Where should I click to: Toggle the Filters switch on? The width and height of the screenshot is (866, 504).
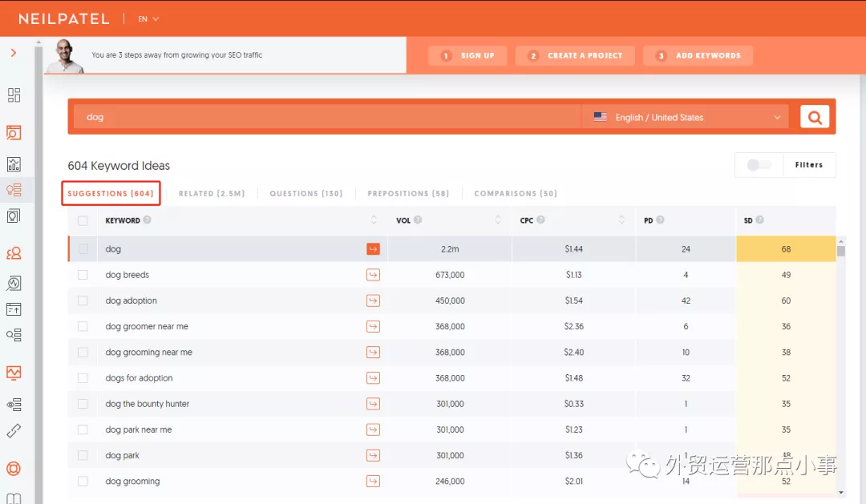(759, 165)
